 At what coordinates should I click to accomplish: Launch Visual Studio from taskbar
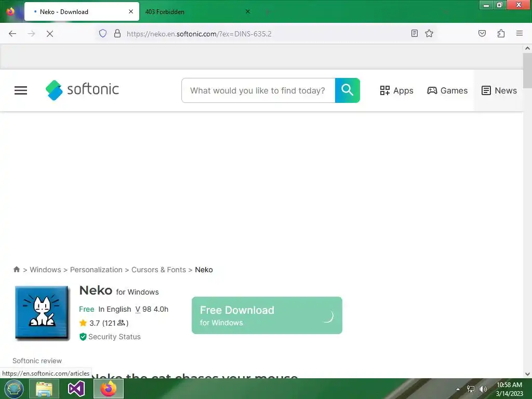point(76,389)
